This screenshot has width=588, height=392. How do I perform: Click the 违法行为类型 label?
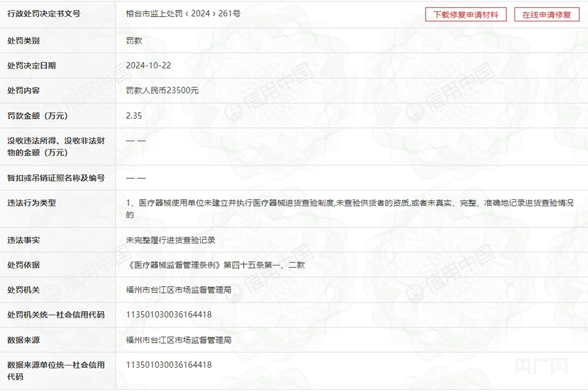click(32, 203)
